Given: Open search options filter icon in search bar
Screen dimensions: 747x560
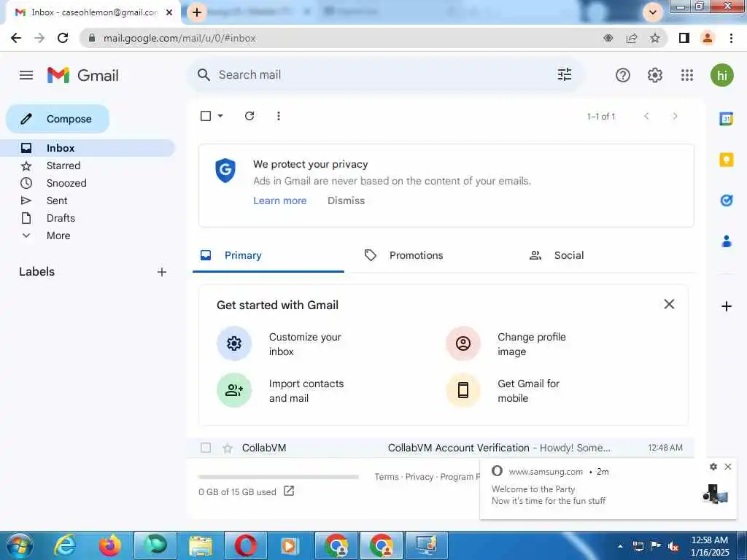Looking at the screenshot, I should tap(565, 75).
